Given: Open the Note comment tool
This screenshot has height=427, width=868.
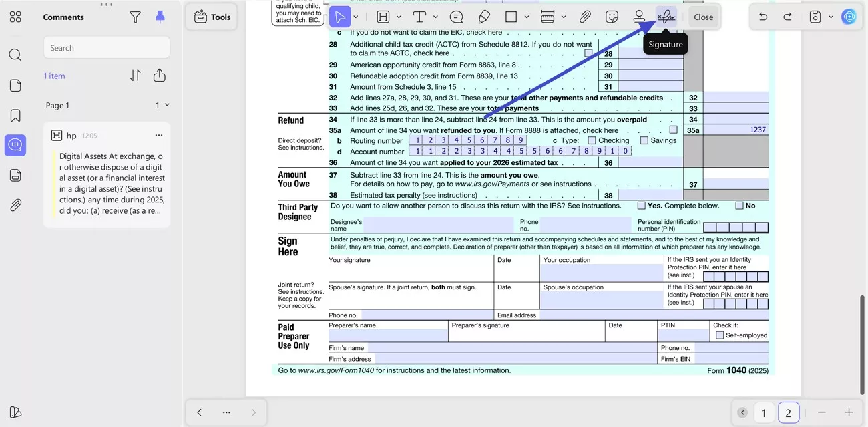Looking at the screenshot, I should [x=457, y=16].
